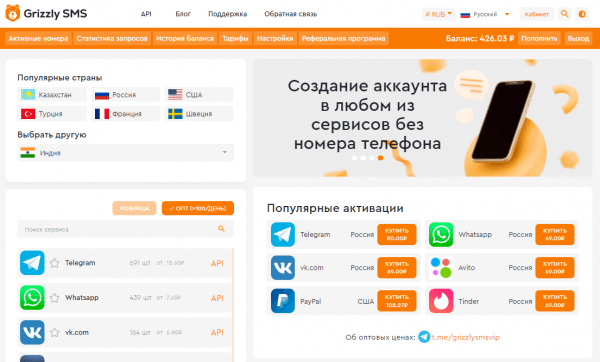This screenshot has height=362, width=600.
Task: Click the PayPal icon in popular activations
Action: coord(283,301)
